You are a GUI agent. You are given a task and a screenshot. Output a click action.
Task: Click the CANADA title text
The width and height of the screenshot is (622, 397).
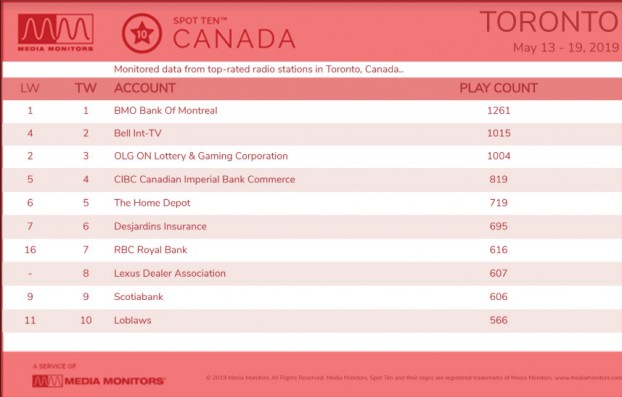234,39
